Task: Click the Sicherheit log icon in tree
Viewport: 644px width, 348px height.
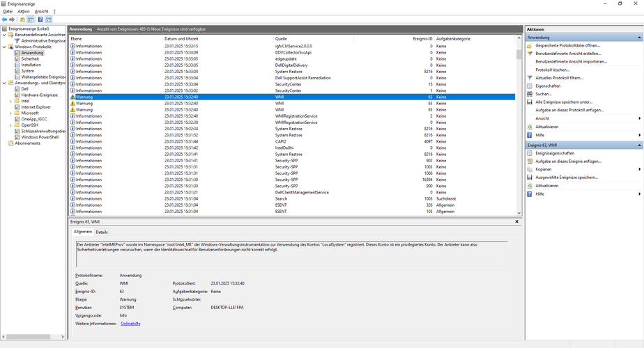Action: click(17, 58)
